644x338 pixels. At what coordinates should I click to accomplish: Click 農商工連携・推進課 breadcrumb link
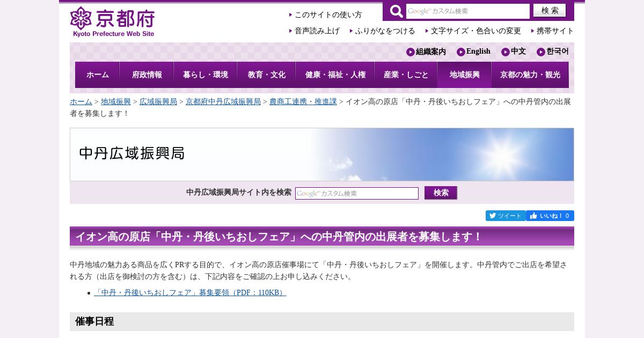tap(303, 101)
